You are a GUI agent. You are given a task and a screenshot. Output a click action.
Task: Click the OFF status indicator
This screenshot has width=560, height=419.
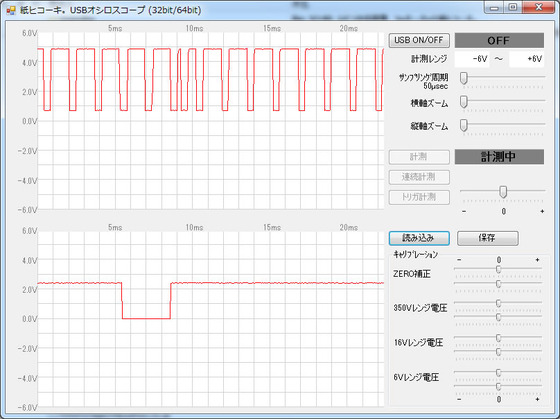499,40
